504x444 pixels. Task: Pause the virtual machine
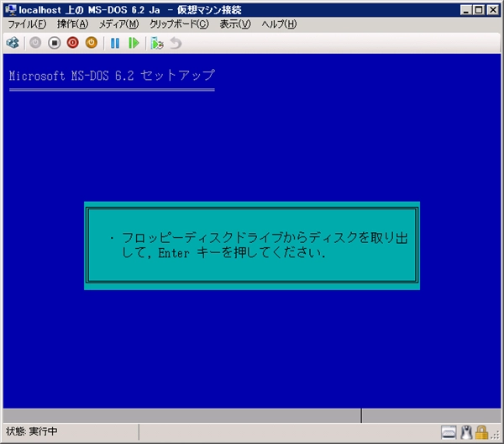coord(115,43)
